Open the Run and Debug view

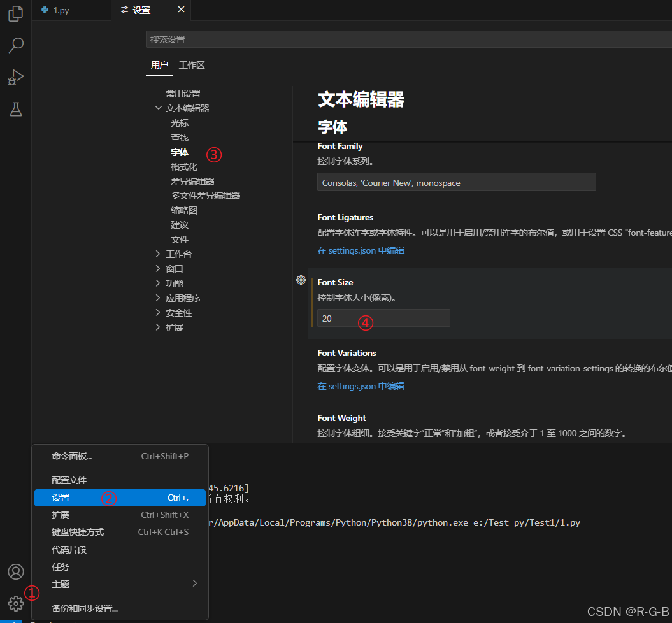pyautogui.click(x=15, y=78)
